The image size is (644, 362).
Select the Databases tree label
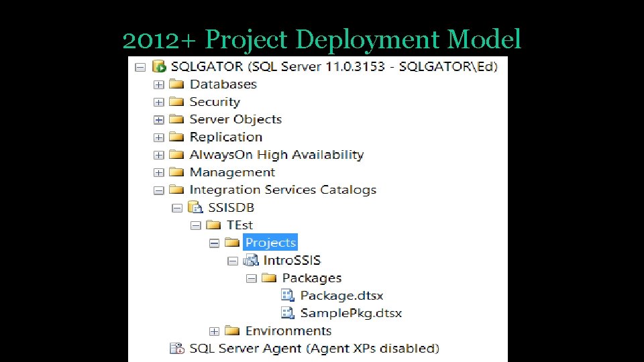coord(223,84)
